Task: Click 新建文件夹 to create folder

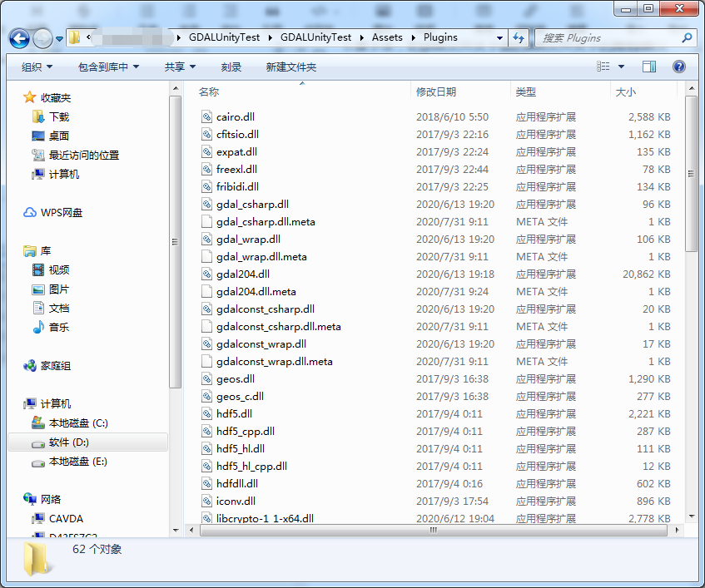Action: pyautogui.click(x=290, y=67)
